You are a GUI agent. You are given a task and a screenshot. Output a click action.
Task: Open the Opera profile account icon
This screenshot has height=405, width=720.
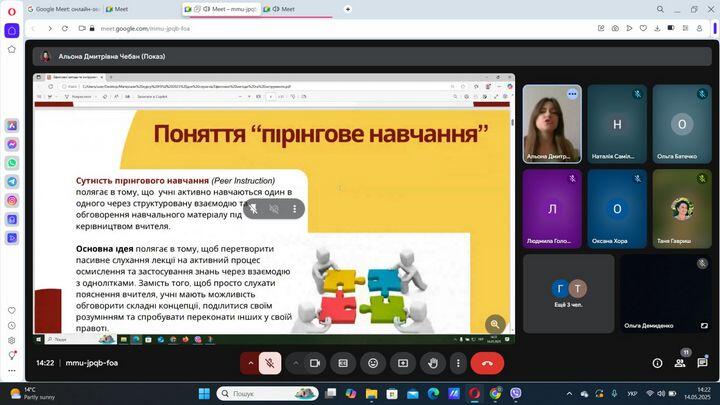pyautogui.click(x=699, y=28)
